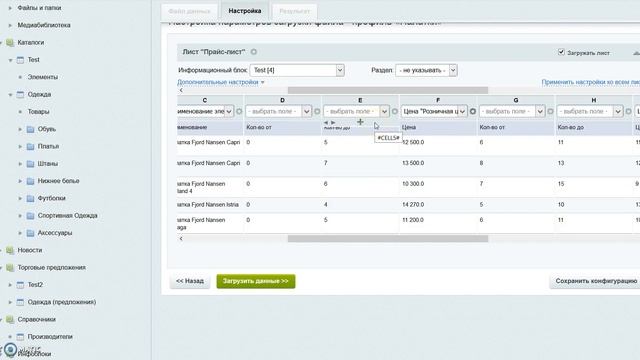Open the Информационный блок dropdown 'Test [4]'
The width and height of the screenshot is (640, 360).
pyautogui.click(x=297, y=70)
